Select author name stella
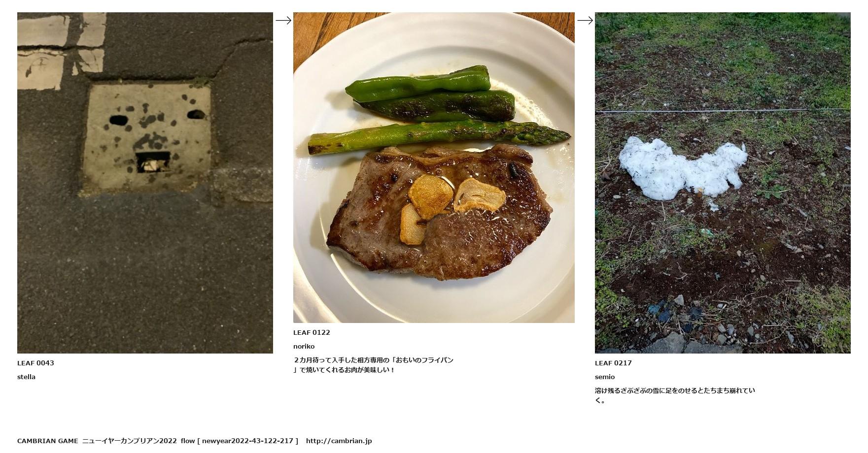The width and height of the screenshot is (868, 453). coord(26,377)
